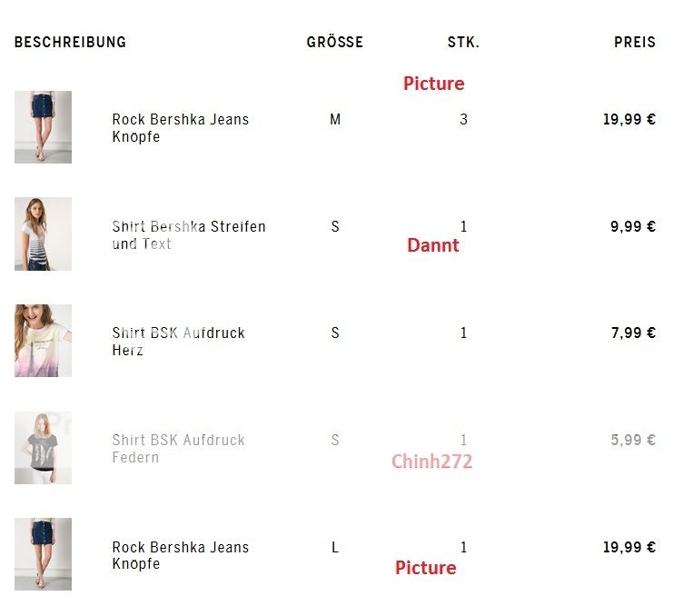Sort by the PREIS column header
693x616 pixels.
pyautogui.click(x=634, y=42)
